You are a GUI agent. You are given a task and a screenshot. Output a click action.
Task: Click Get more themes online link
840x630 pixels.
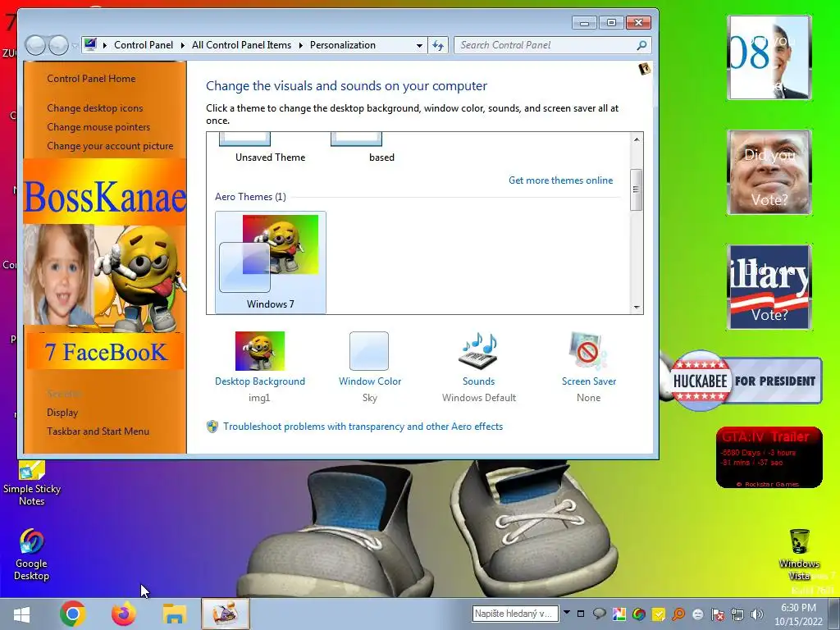pos(561,180)
